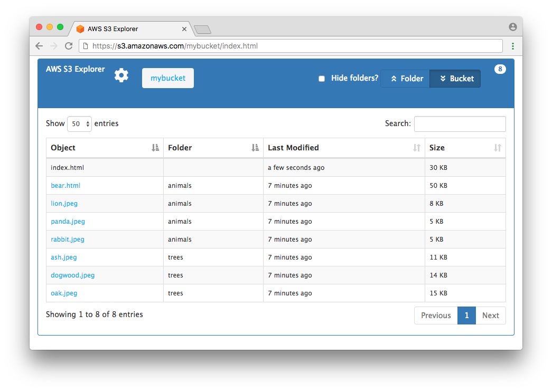This screenshot has height=392, width=552.
Task: Go to Previous page
Action: coord(436,315)
